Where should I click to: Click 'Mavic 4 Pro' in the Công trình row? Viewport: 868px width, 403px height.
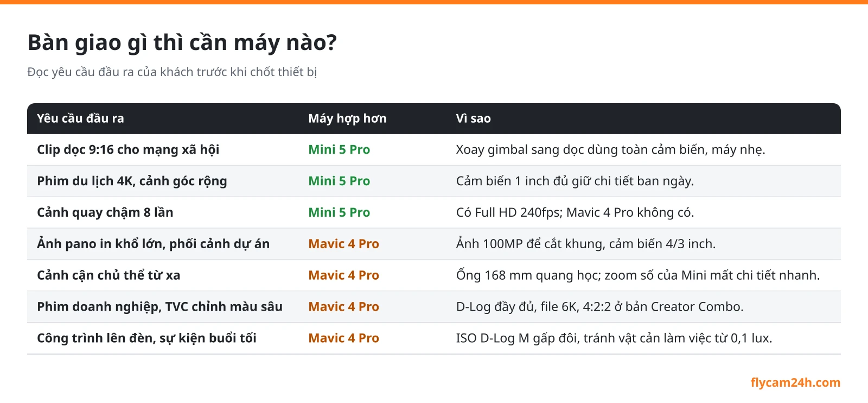(x=343, y=339)
